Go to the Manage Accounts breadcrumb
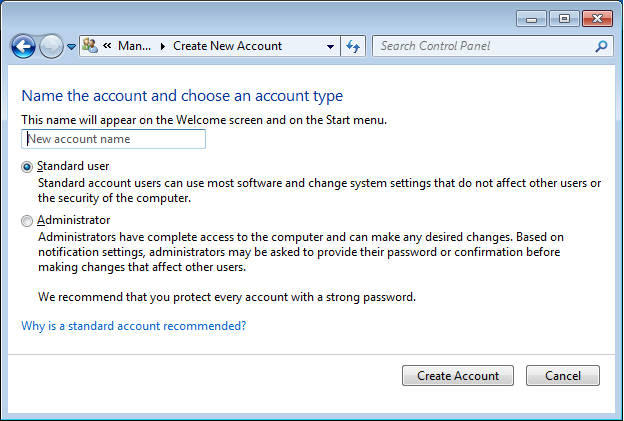The width and height of the screenshot is (624, 421). click(x=135, y=46)
